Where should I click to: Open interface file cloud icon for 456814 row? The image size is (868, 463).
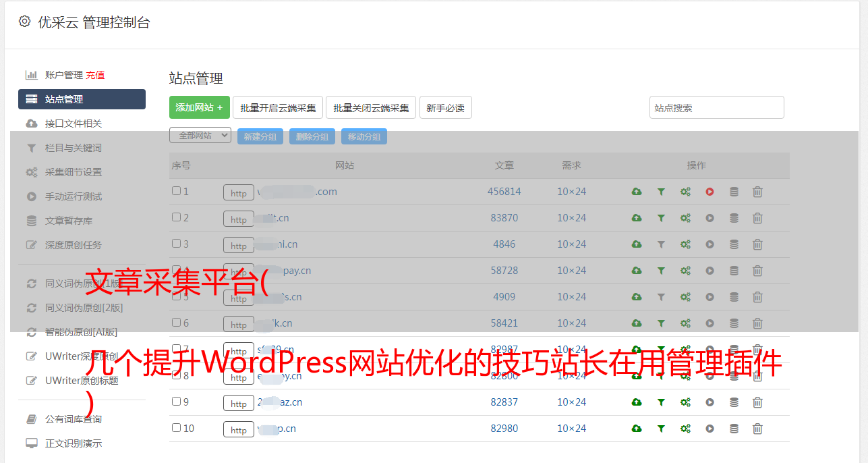(637, 192)
